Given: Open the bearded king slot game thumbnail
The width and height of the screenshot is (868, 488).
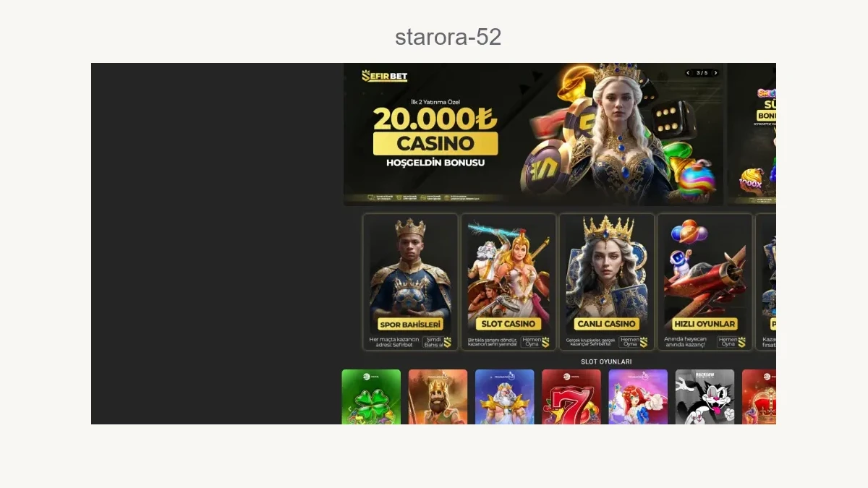Looking at the screenshot, I should [x=438, y=397].
